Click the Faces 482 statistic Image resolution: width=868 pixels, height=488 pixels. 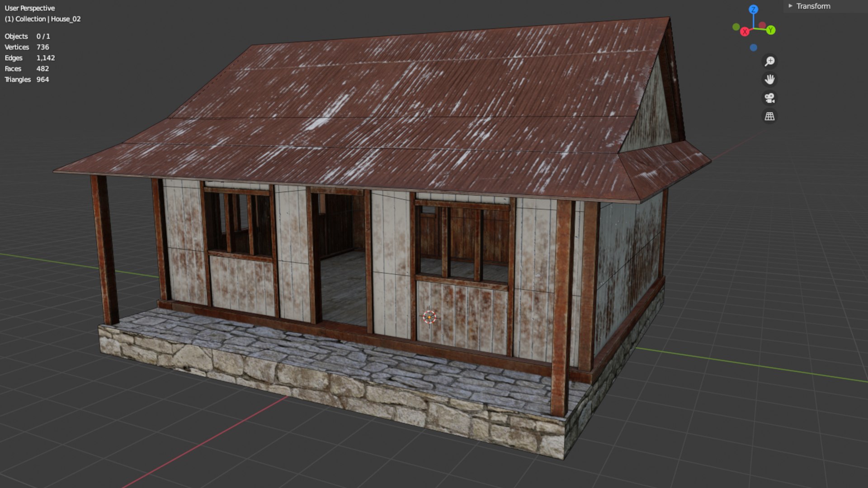pyautogui.click(x=27, y=69)
